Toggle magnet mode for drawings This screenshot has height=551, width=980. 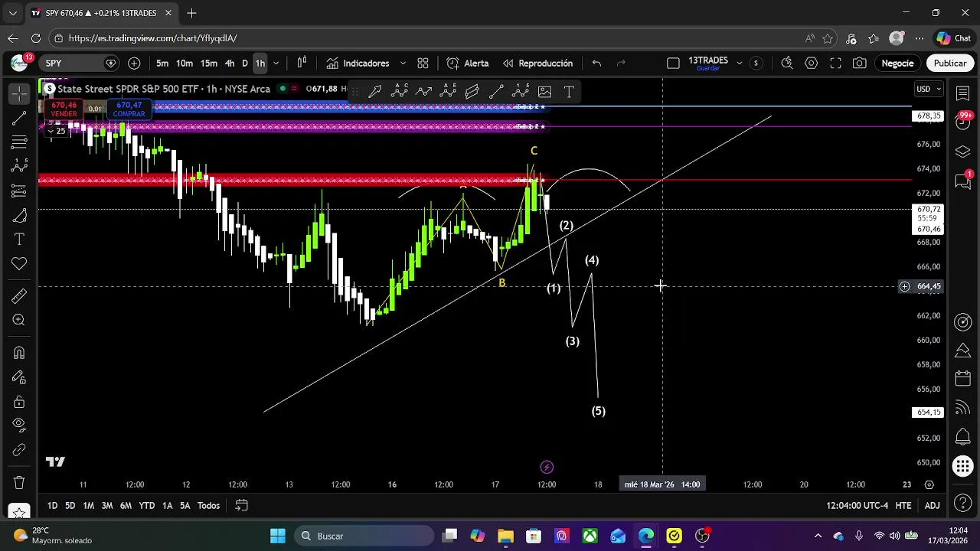(x=19, y=353)
